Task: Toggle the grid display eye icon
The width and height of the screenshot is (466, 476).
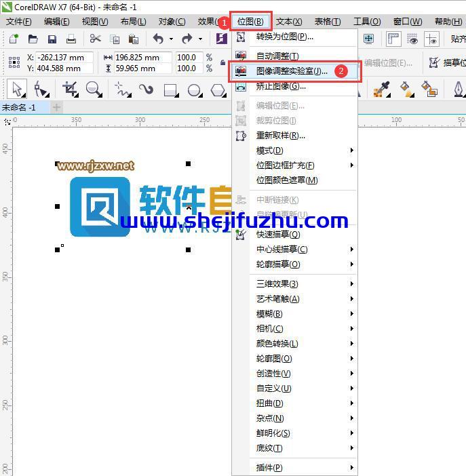Action: pyautogui.click(x=412, y=39)
